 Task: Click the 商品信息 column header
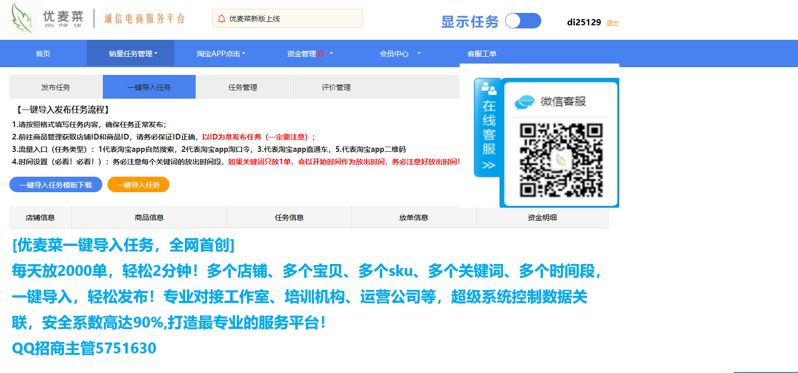(x=149, y=217)
